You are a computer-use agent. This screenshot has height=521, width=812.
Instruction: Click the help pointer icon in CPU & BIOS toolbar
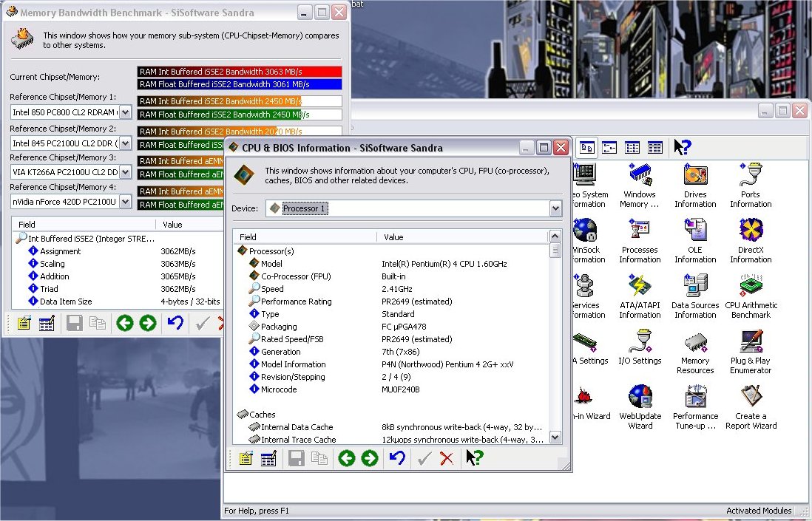(474, 458)
